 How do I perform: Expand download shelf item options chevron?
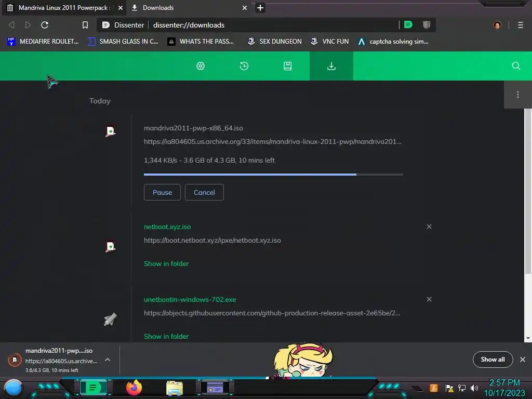pyautogui.click(x=108, y=360)
